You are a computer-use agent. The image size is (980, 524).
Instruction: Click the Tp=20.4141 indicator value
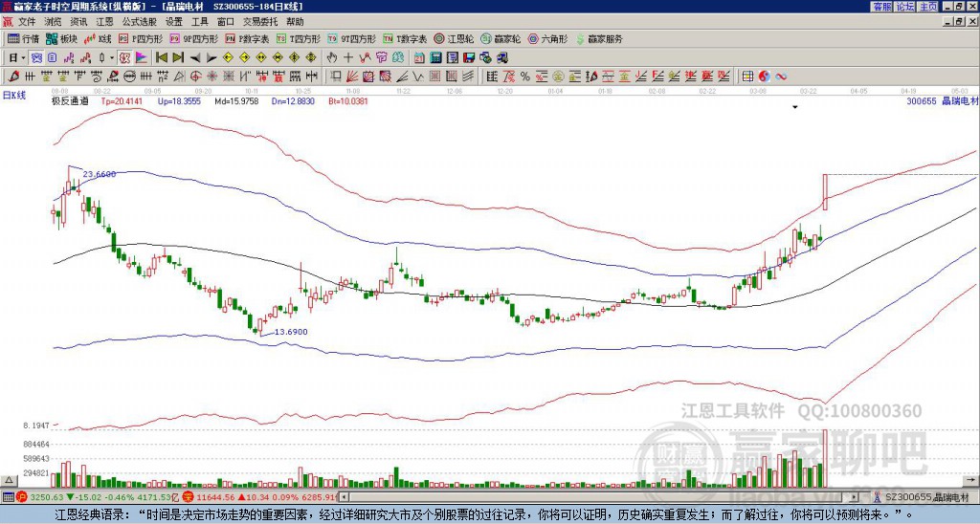122,100
